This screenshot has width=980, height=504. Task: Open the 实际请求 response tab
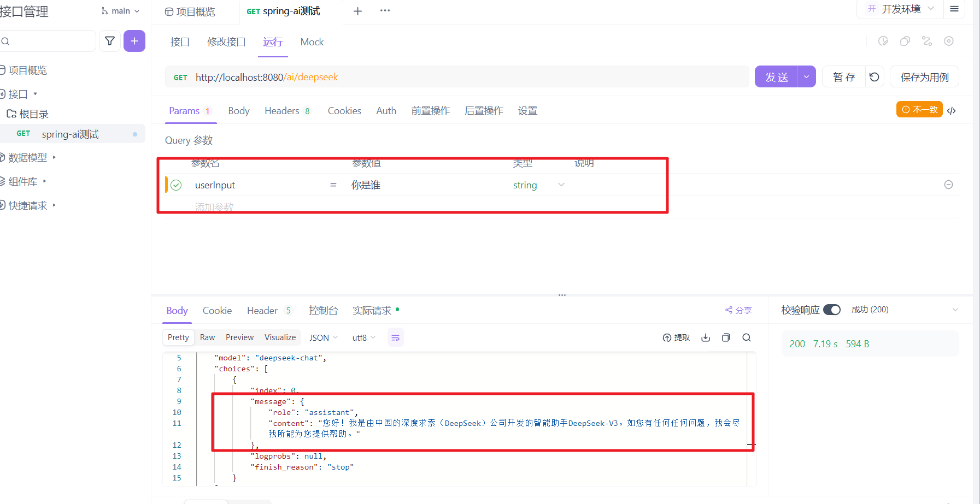tap(375, 311)
